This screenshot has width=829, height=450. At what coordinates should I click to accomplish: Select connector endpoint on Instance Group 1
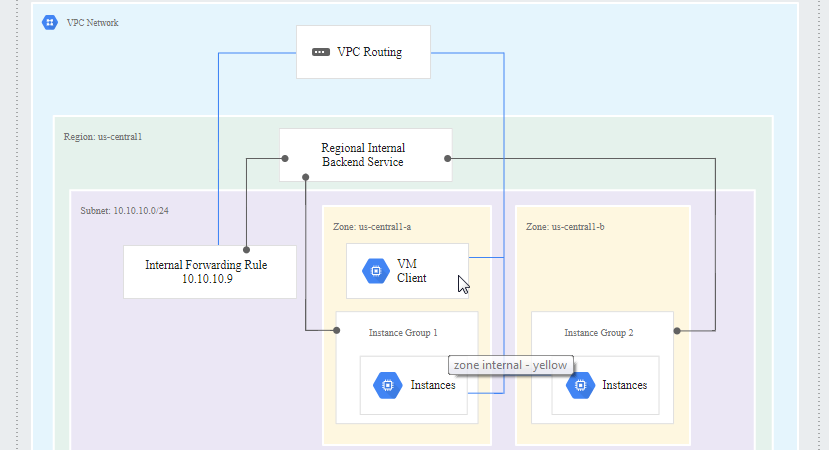pos(337,330)
